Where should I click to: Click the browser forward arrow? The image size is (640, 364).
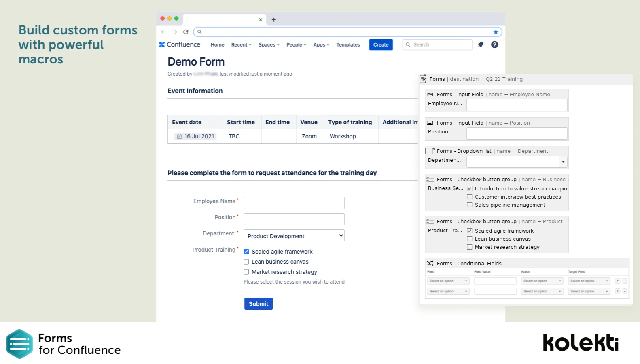174,32
